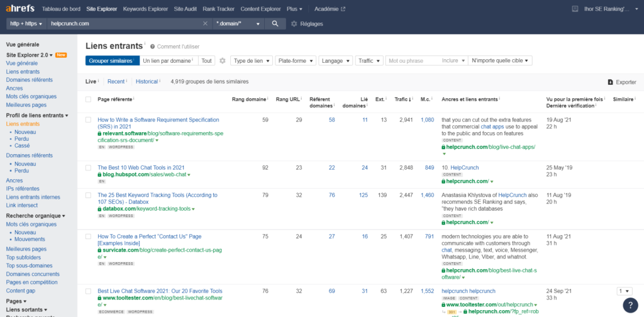This screenshot has width=644, height=317.
Task: Open Site Audit
Action: [x=186, y=9]
